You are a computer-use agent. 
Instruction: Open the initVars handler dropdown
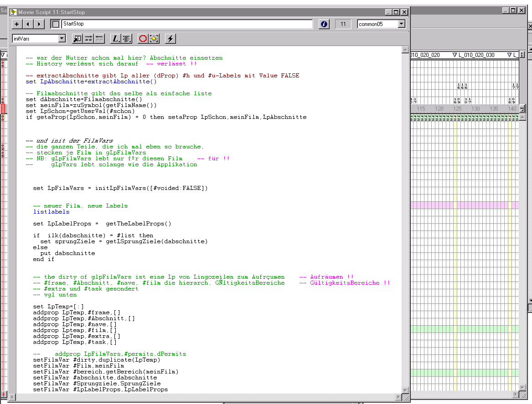tap(62, 39)
